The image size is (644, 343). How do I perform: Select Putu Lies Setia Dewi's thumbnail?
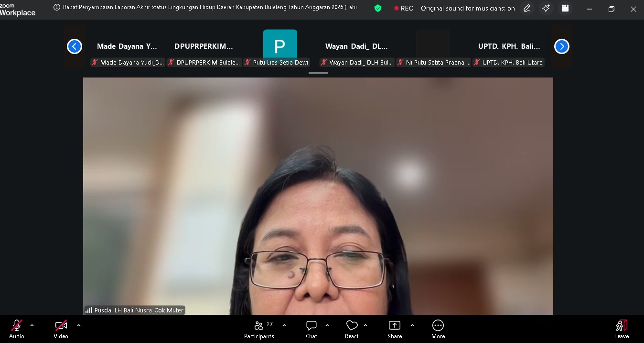pyautogui.click(x=280, y=46)
